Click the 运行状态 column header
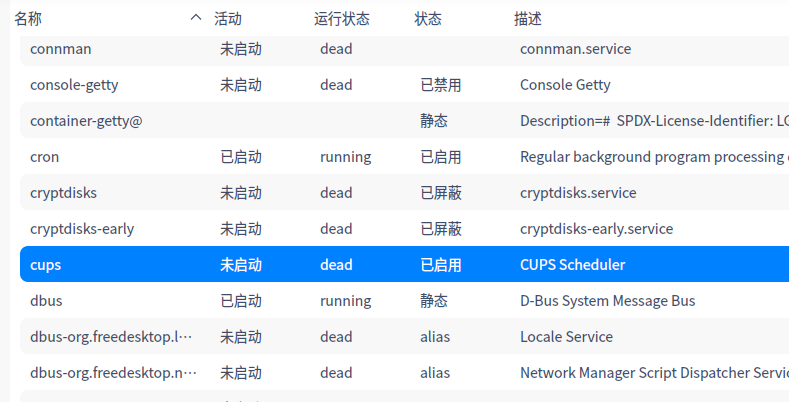 [341, 19]
